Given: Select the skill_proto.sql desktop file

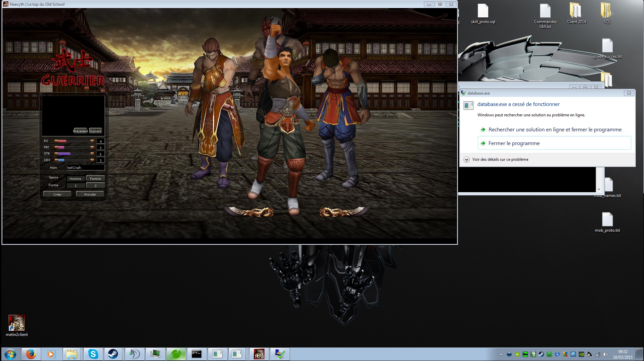Looking at the screenshot, I should pyautogui.click(x=483, y=14).
